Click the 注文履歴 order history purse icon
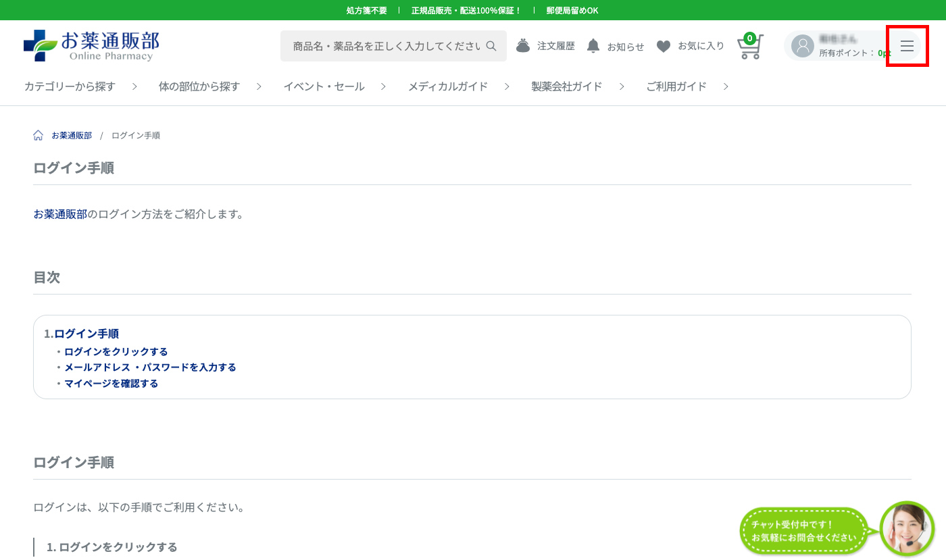 click(522, 45)
